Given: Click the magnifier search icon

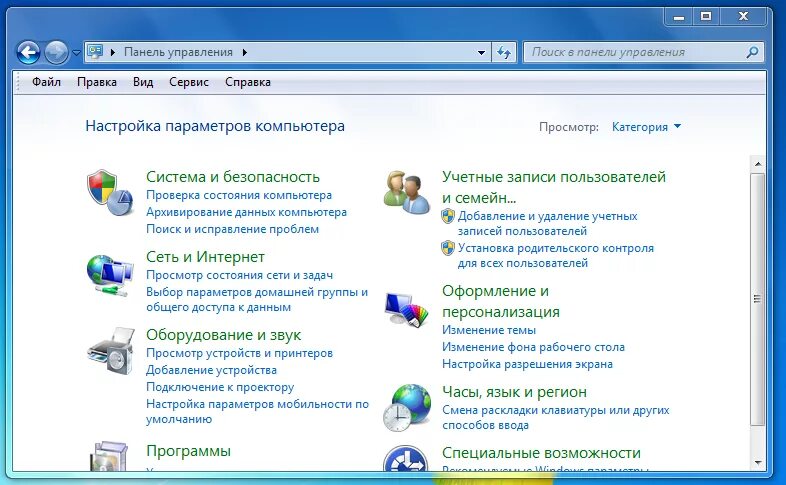Looking at the screenshot, I should point(752,52).
